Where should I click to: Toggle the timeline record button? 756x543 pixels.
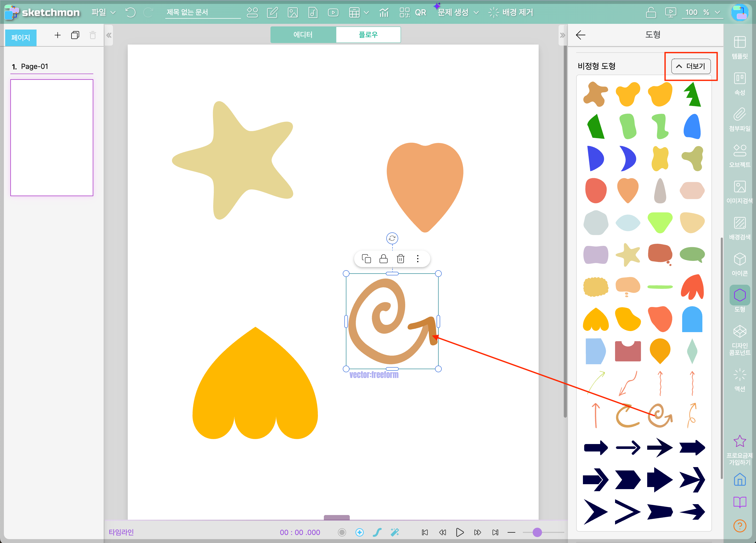pos(342,532)
